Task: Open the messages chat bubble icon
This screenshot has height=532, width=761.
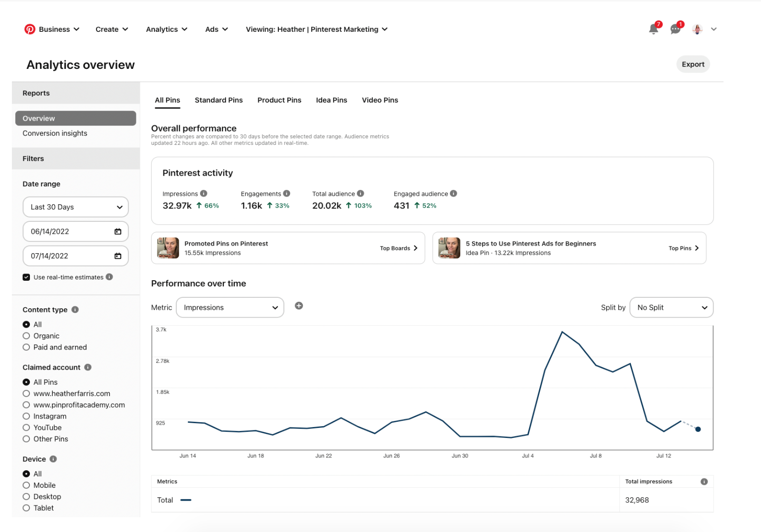Action: tap(675, 29)
